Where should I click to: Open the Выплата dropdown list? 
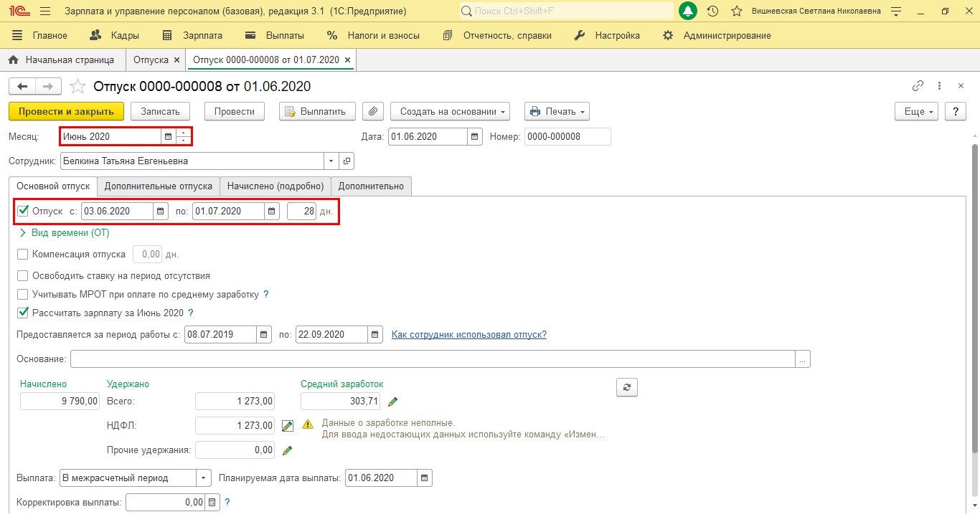coord(204,478)
